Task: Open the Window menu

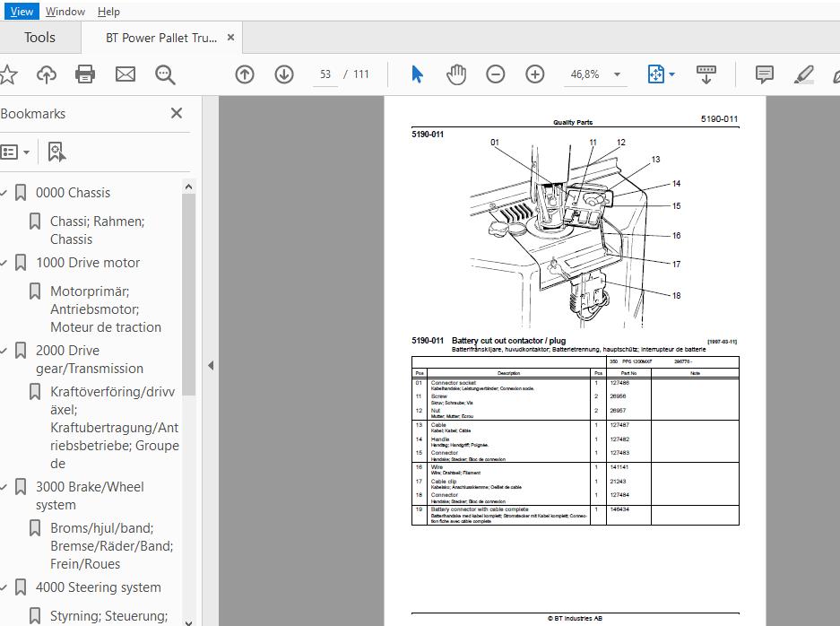Action: click(65, 12)
